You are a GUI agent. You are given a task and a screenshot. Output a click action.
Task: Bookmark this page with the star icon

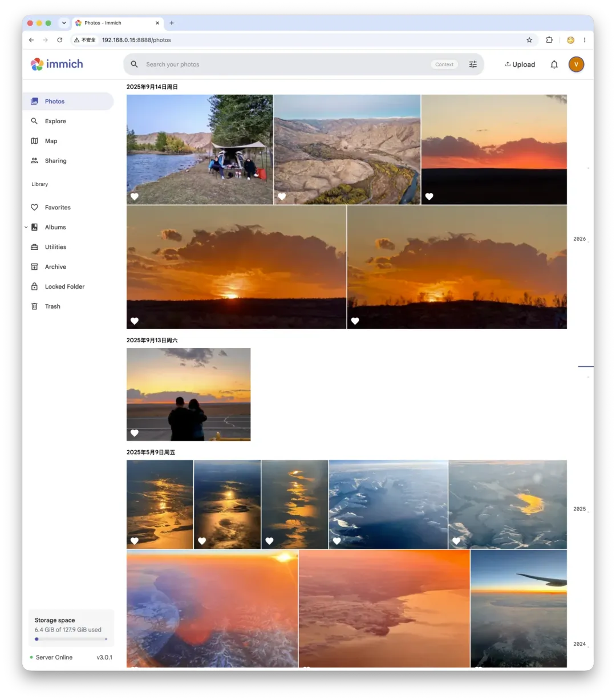[x=529, y=40]
